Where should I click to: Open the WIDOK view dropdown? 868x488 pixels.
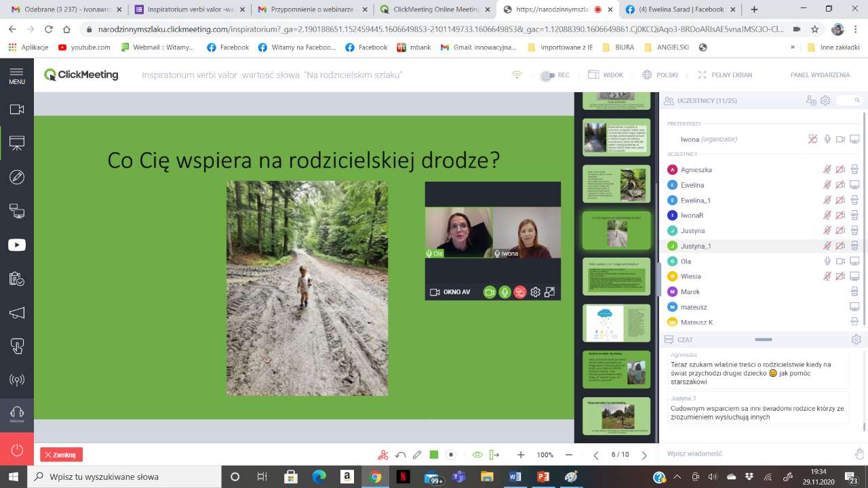click(605, 75)
